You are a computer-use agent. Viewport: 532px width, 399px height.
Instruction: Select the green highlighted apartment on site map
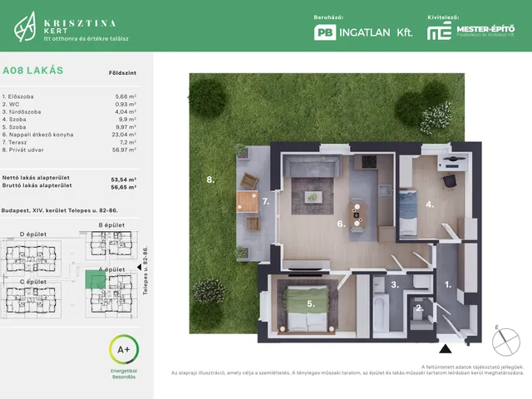(x=97, y=281)
